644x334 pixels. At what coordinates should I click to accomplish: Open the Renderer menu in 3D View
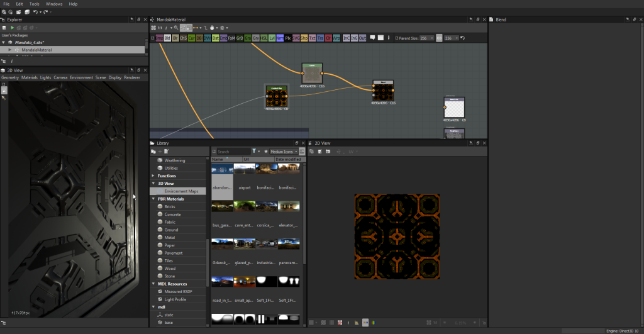132,77
